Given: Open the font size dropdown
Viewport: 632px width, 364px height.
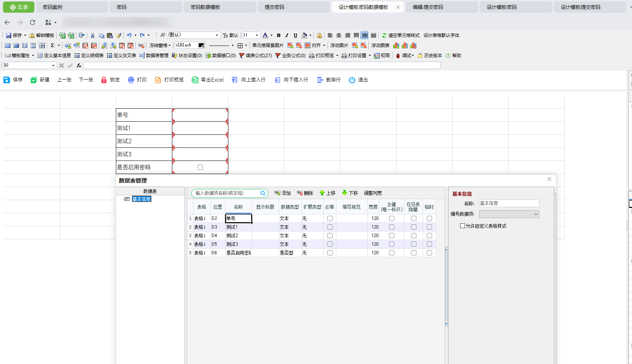Looking at the screenshot, I should (257, 35).
